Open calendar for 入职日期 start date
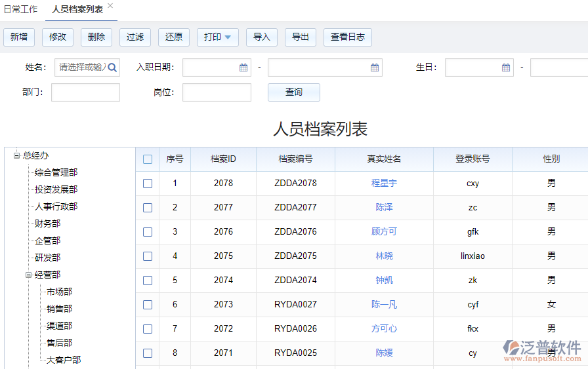This screenshot has width=588, height=369. tap(243, 68)
